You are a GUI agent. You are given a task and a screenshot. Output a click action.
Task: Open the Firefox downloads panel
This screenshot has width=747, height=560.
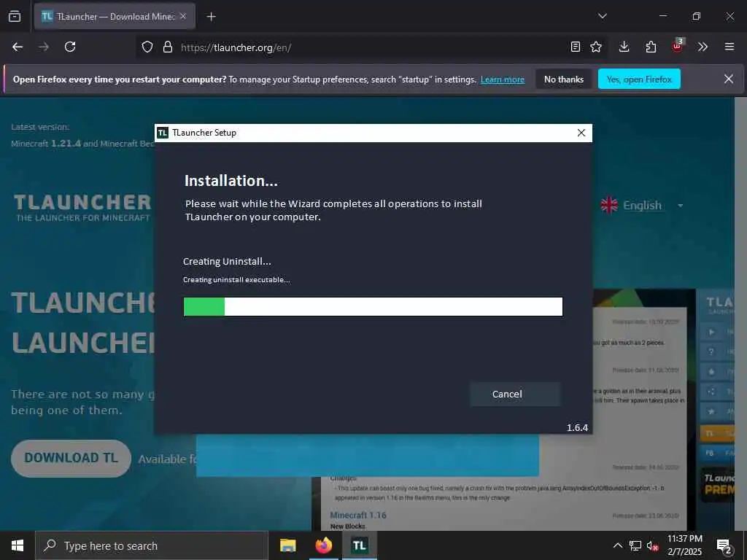[624, 47]
